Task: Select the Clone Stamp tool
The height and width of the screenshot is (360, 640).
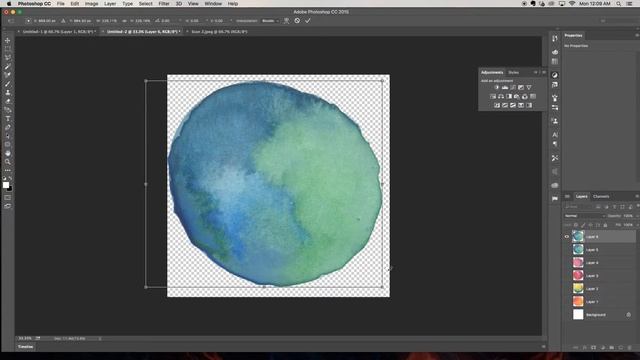Action: tap(8, 93)
